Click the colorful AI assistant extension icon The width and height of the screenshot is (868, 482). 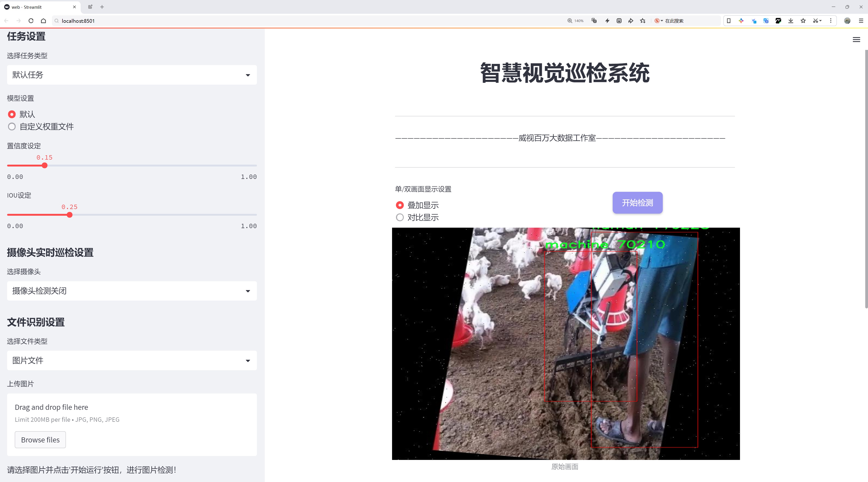(x=741, y=20)
